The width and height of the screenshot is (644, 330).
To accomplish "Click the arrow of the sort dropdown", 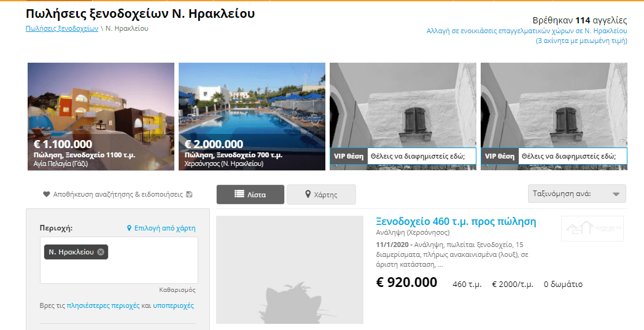I will (616, 194).
